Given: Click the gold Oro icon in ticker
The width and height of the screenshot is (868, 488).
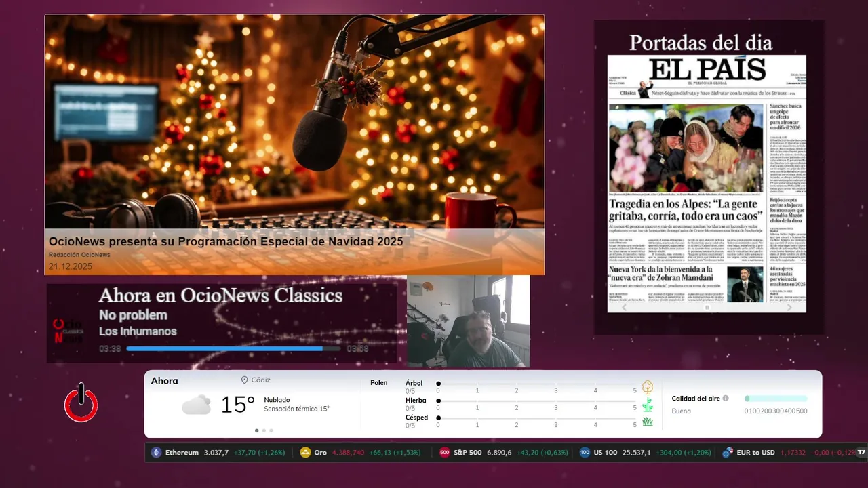Looking at the screenshot, I should 305,453.
